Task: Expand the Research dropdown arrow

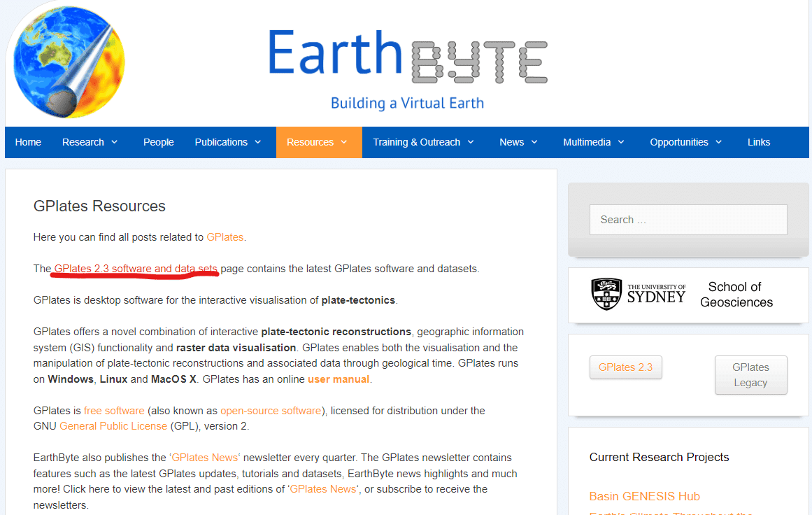Action: pyautogui.click(x=115, y=142)
